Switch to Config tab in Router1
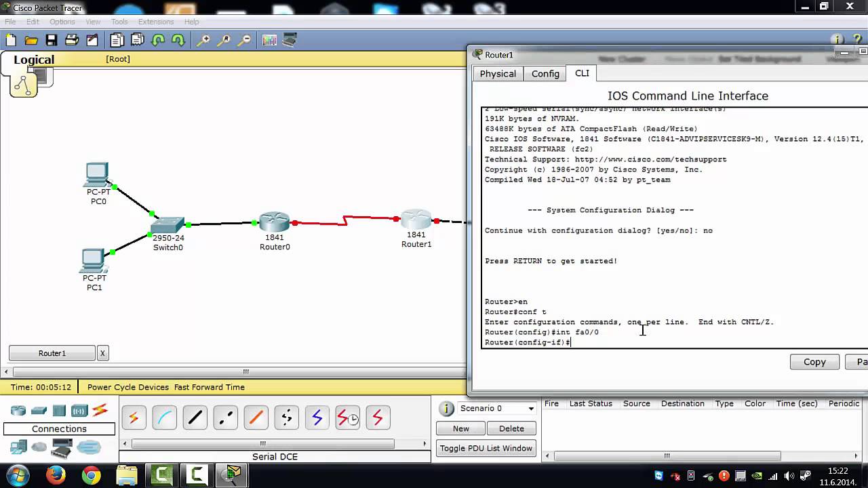Viewport: 868px width, 488px height. pyautogui.click(x=545, y=73)
